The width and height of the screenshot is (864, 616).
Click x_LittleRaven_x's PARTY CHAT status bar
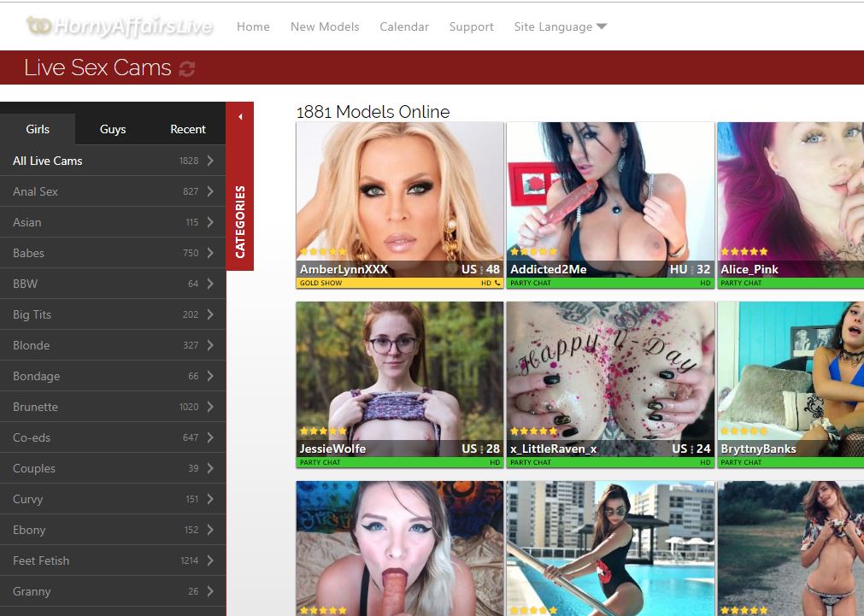coord(610,462)
